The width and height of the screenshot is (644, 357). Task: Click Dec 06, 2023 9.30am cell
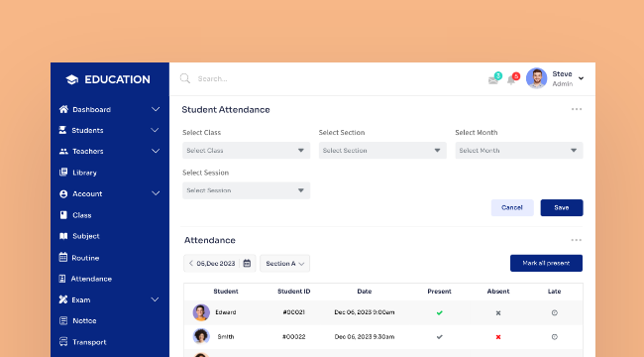(365, 336)
